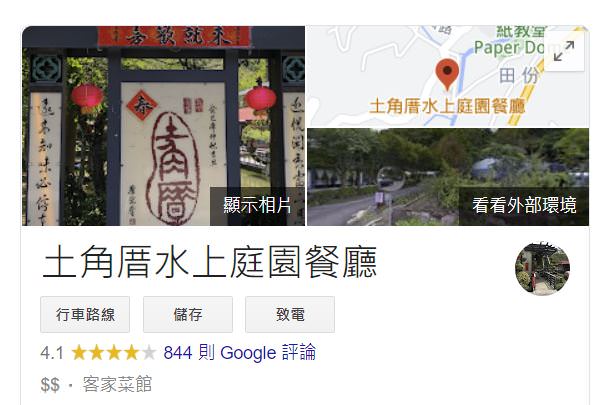Open the 844 則 Google 評論 reviews link
Screen dimensions: 601x405
pyautogui.click(x=240, y=353)
